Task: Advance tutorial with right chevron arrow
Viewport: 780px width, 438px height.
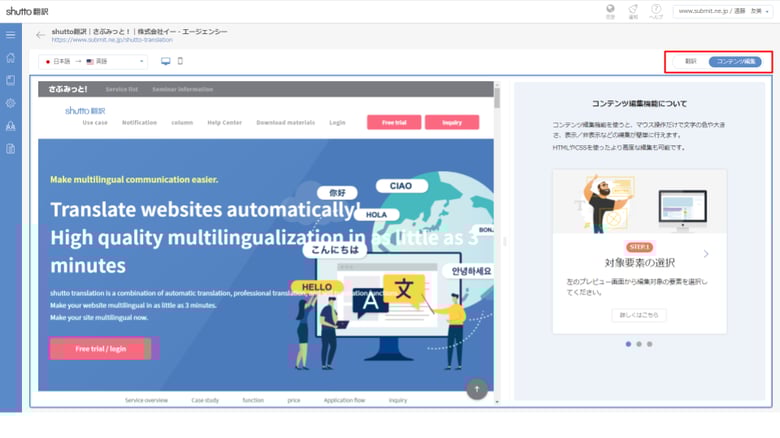Action: coord(706,254)
